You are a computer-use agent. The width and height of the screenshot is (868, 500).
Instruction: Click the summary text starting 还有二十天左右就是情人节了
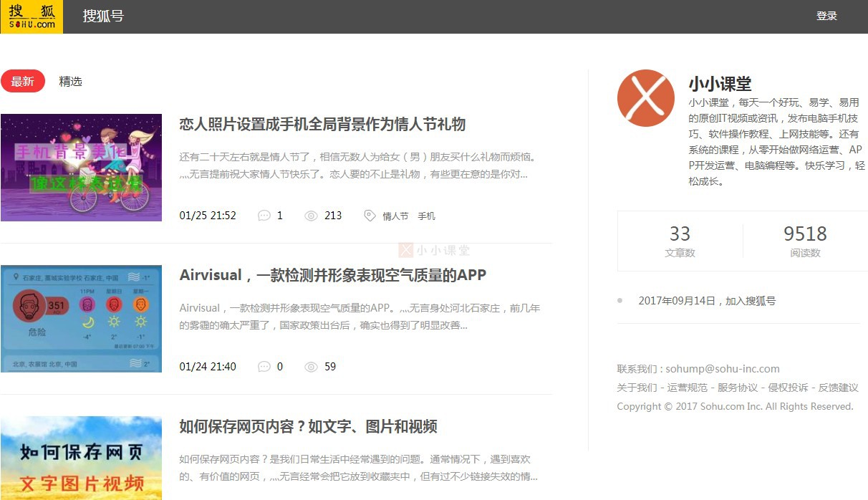[x=358, y=165]
